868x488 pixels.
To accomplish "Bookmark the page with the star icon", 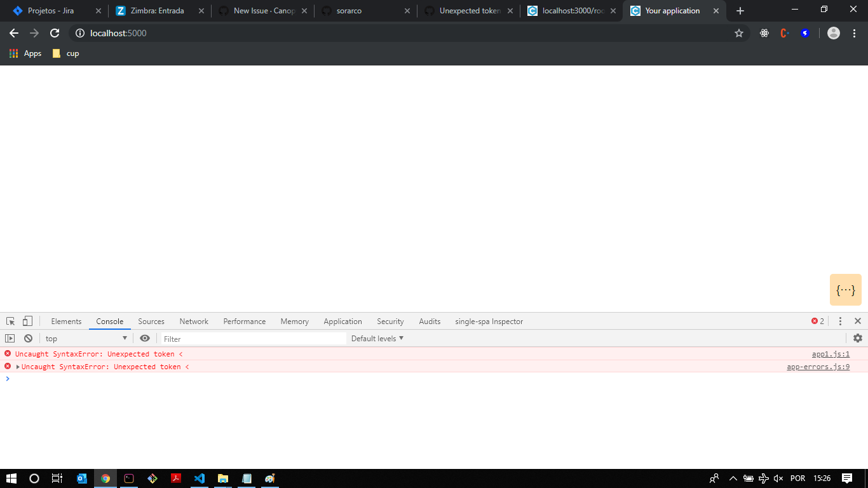I will (x=739, y=32).
